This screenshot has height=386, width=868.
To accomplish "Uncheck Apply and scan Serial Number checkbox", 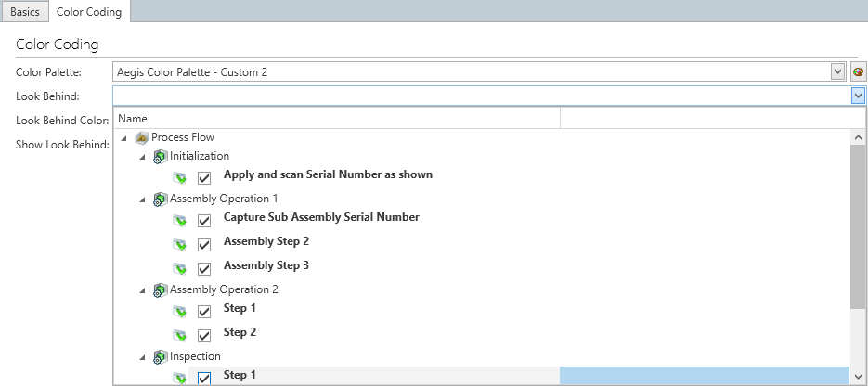I will point(204,177).
